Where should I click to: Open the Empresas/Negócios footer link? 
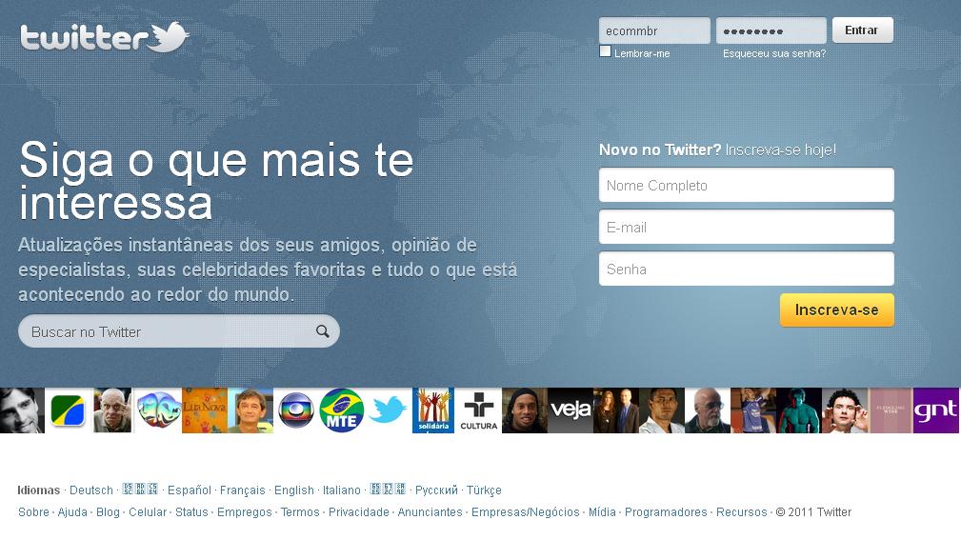pos(525,512)
